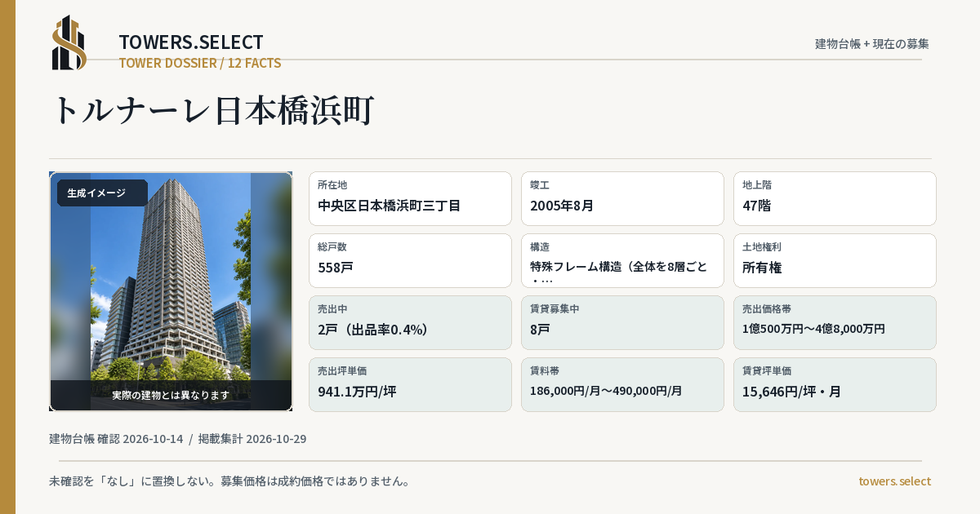980x514 pixels.
Task: Click the 売出坪単価 value '941.1万円/坪'
Action: tap(357, 392)
